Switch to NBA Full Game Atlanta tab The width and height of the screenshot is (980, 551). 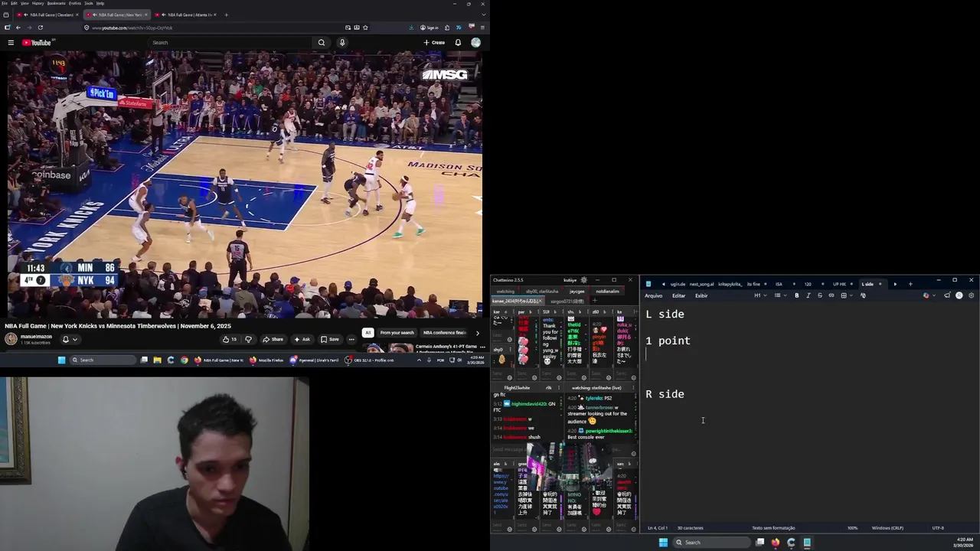(185, 15)
